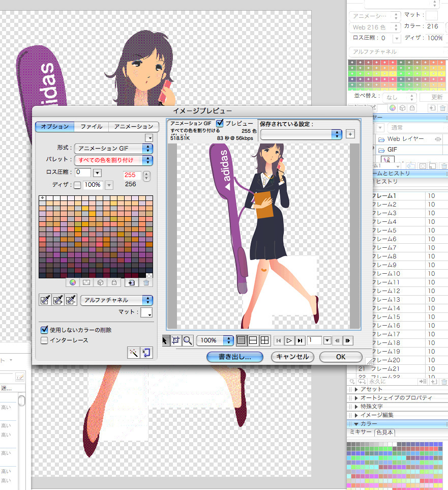Switch to the アニメーション tab

tap(134, 127)
